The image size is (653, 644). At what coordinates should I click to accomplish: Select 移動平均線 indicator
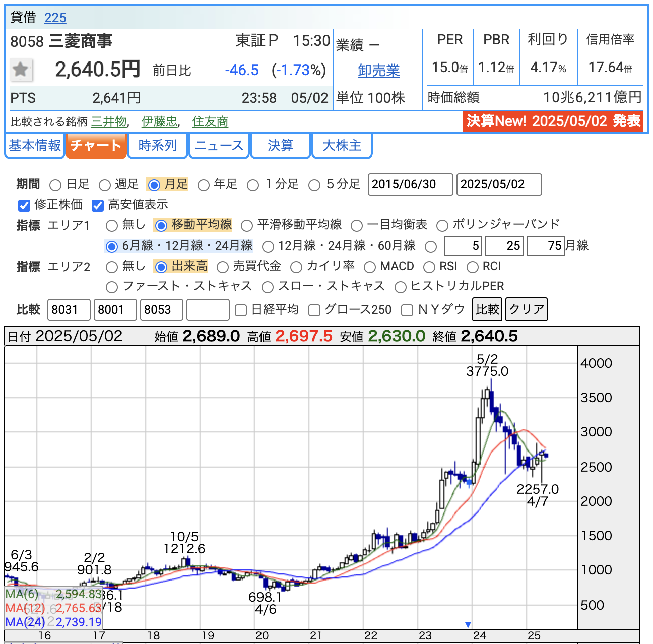[161, 225]
